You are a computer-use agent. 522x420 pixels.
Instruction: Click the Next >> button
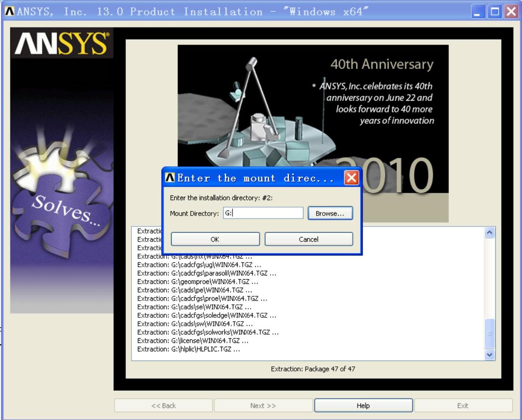click(263, 405)
